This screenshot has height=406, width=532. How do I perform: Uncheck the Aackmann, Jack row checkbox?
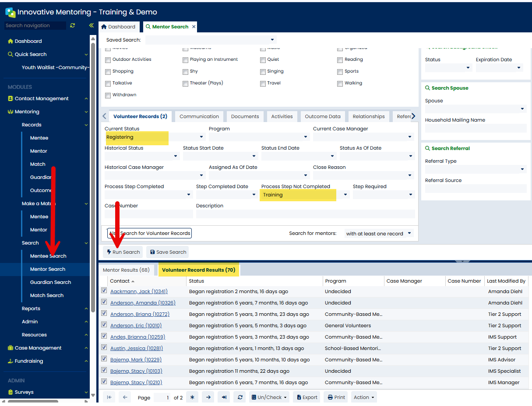[104, 290]
